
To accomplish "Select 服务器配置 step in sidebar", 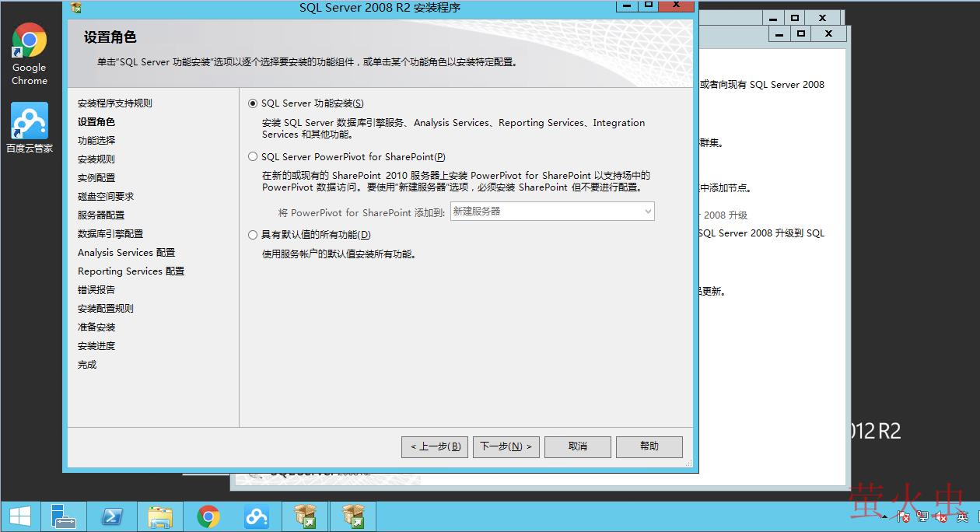I will click(x=101, y=215).
